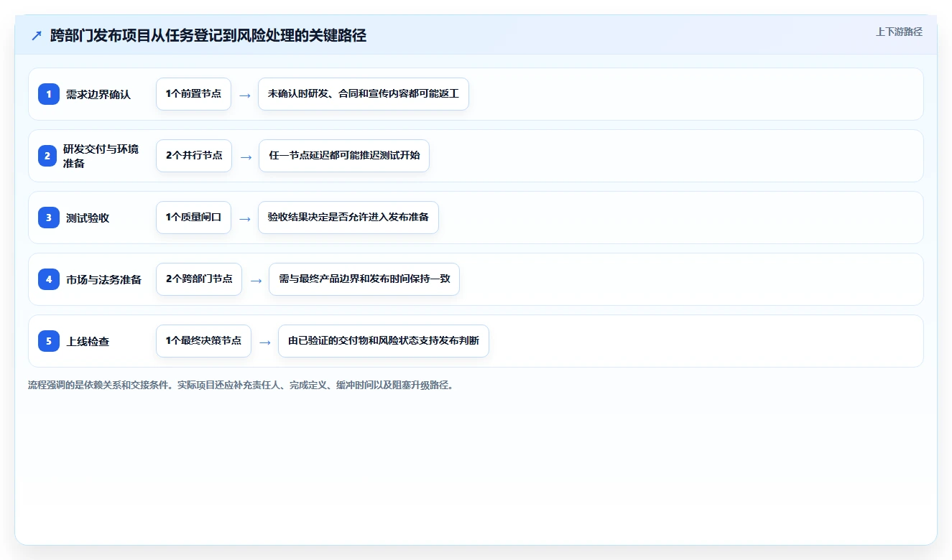Image resolution: width=952 pixels, height=560 pixels.
Task: Click the 未确认时研发、合同和宣传内容都可能返工 box
Action: pyautogui.click(x=364, y=94)
